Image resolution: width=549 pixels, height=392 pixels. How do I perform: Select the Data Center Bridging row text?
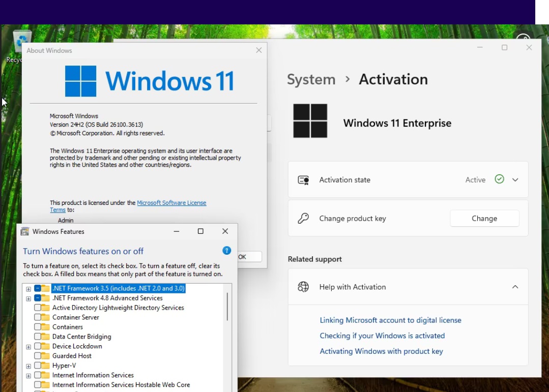(81, 337)
